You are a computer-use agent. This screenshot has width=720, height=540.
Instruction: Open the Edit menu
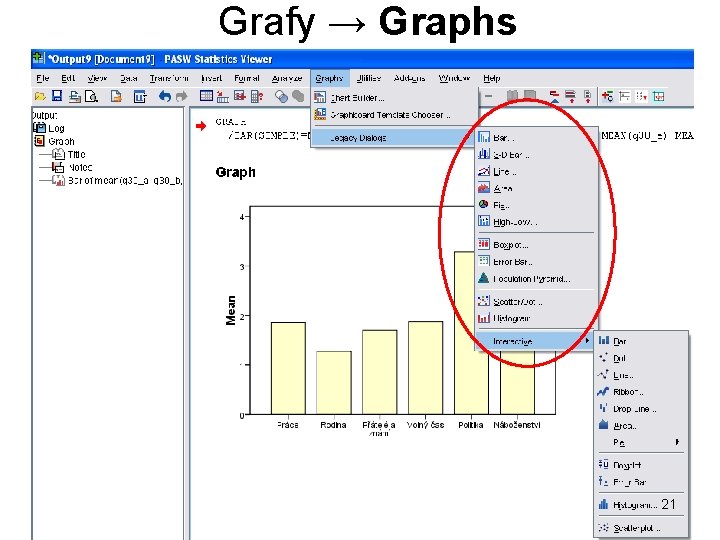coord(68,79)
